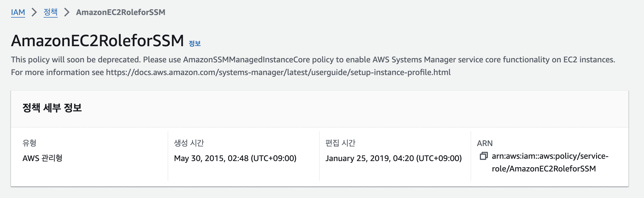
Task: Click the docs.aws.amazon.com setup-instance-profile URL text
Action: click(x=278, y=72)
